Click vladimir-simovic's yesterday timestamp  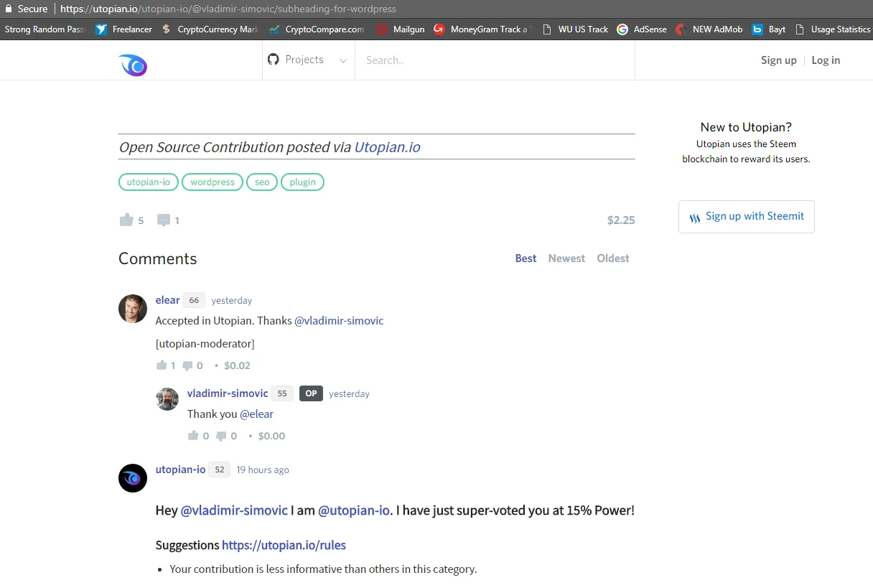tap(350, 394)
